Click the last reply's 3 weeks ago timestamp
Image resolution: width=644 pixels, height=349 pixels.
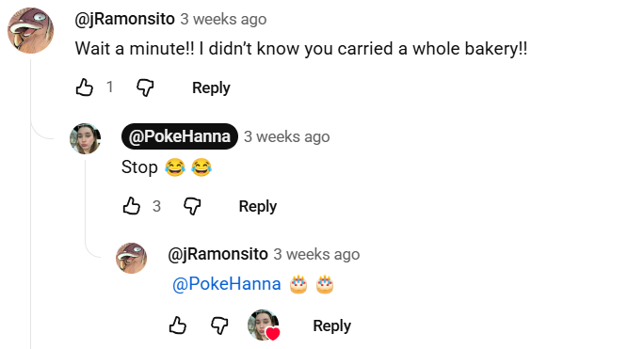(316, 255)
